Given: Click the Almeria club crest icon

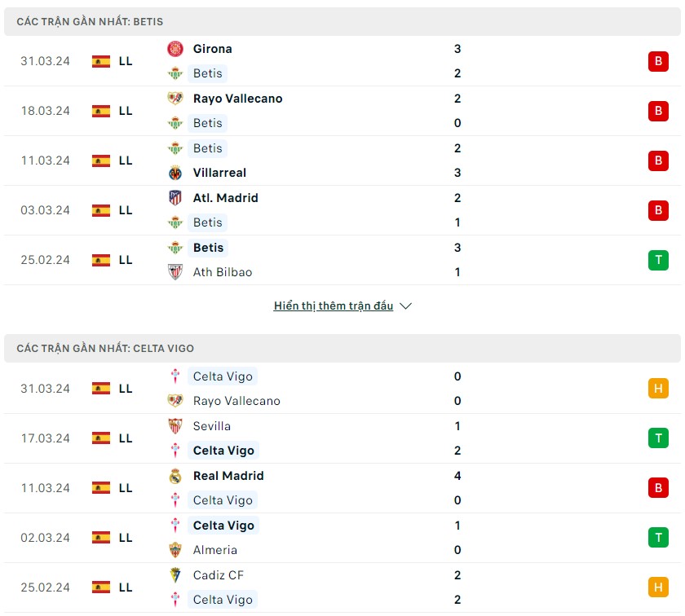Looking at the screenshot, I should pyautogui.click(x=175, y=550).
